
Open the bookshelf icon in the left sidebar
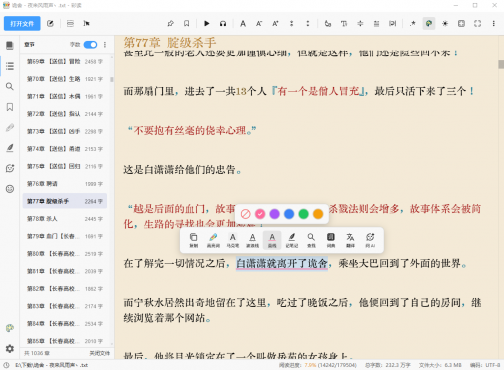pos(10,45)
